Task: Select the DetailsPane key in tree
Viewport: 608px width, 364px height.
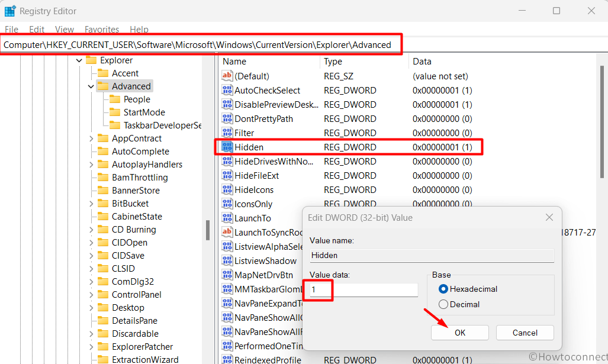Action: 134,321
